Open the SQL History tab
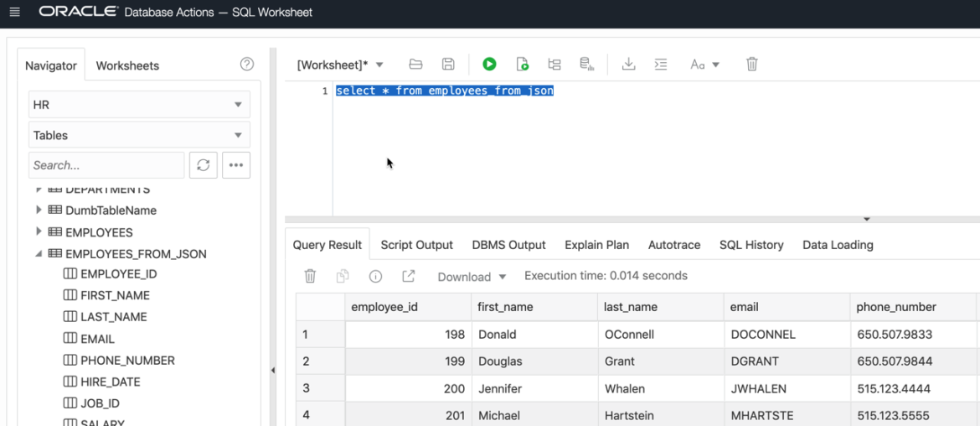The height and width of the screenshot is (426, 980). (x=751, y=245)
